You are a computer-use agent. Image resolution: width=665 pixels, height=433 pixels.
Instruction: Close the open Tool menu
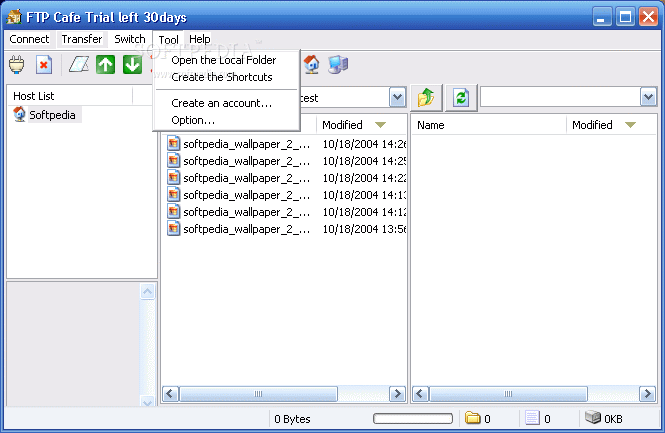pyautogui.click(x=168, y=40)
